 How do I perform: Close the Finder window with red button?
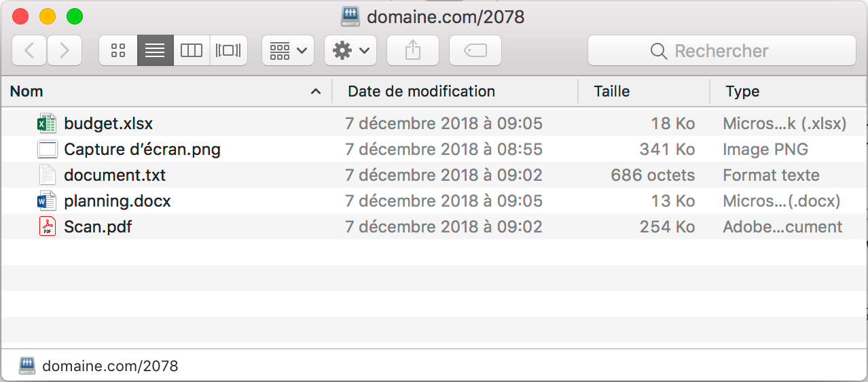[x=20, y=16]
